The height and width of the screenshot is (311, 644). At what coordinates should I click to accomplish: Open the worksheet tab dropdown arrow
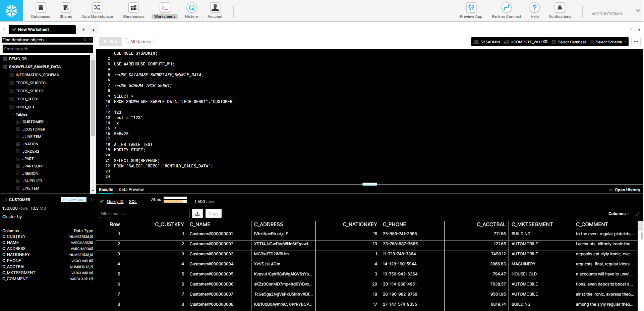pos(94,30)
